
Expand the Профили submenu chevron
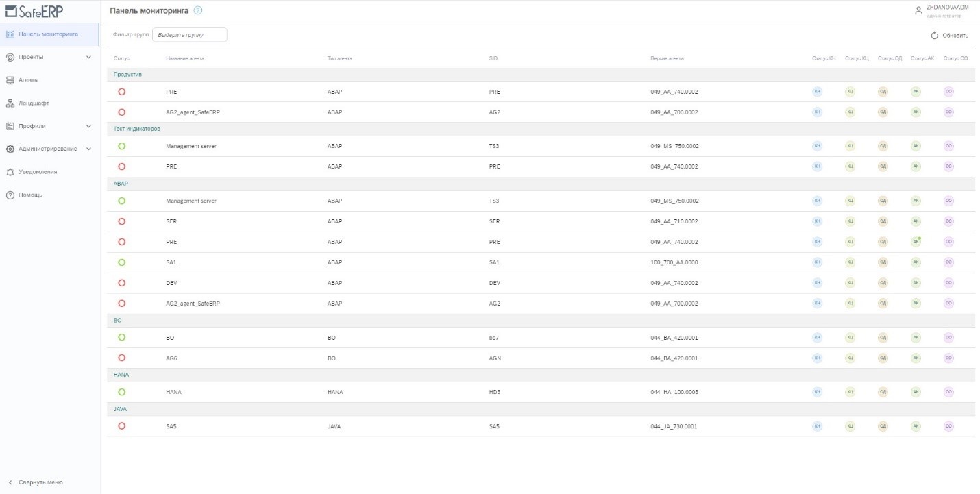click(x=88, y=126)
